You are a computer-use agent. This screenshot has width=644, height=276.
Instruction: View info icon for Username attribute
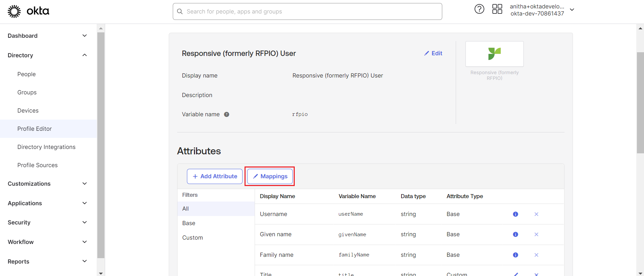pos(515,214)
